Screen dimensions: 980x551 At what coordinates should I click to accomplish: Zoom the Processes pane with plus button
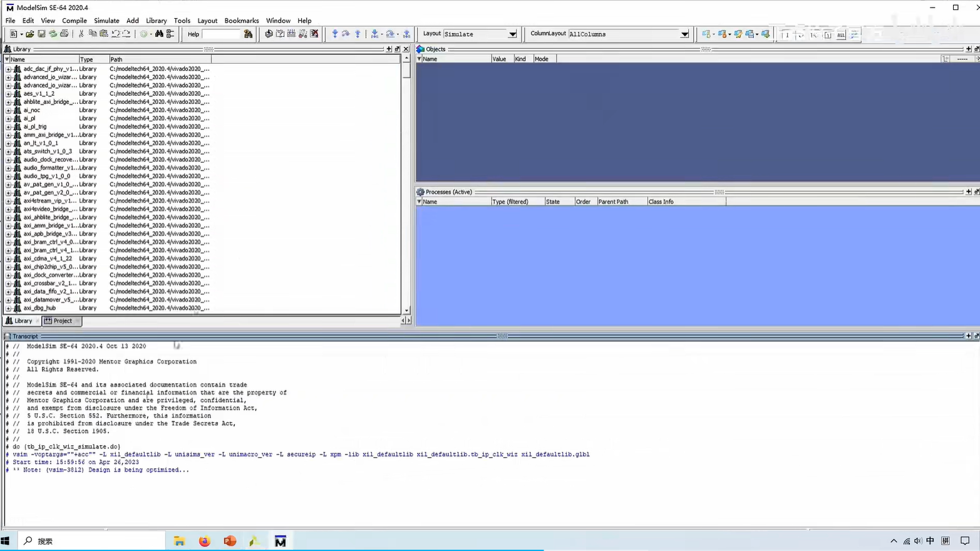968,192
